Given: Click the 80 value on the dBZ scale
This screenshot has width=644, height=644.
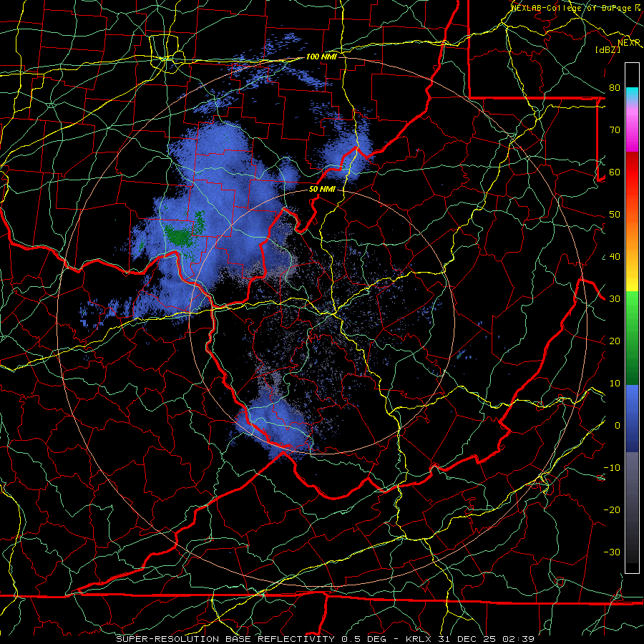Looking at the screenshot, I should [615, 88].
